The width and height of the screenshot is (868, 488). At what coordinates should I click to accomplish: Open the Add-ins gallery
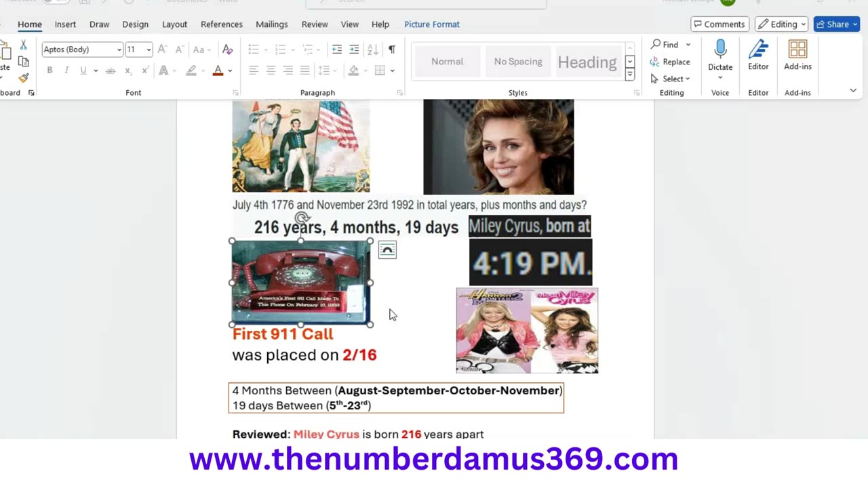pos(797,55)
